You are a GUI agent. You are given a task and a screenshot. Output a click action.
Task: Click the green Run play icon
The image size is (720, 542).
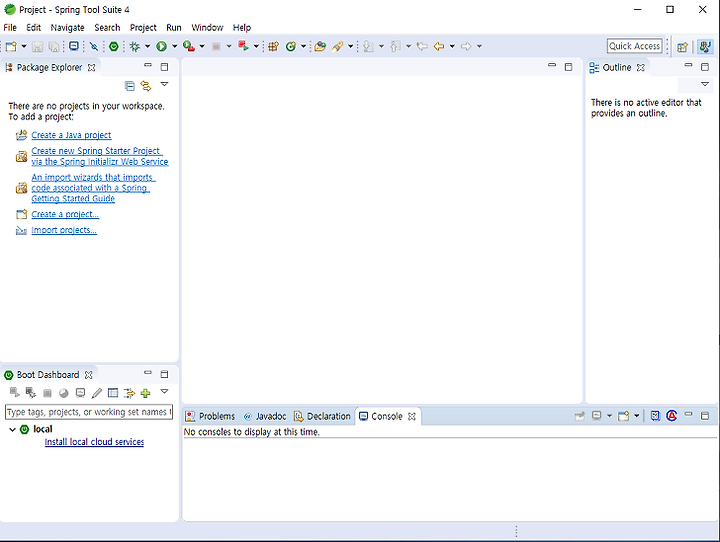[x=161, y=46]
